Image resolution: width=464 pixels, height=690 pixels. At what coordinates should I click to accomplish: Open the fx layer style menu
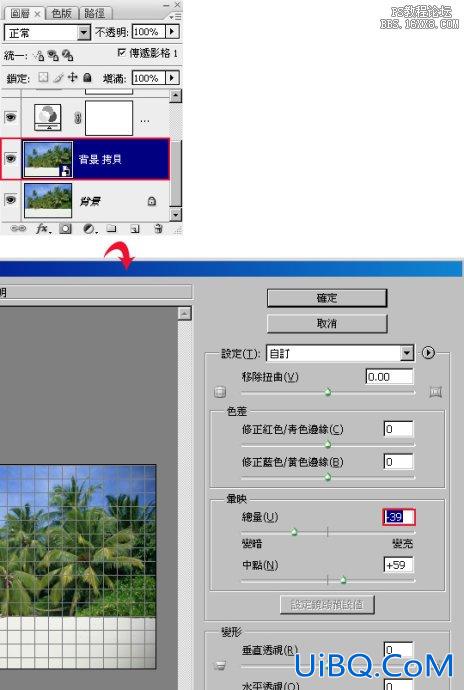(43, 228)
